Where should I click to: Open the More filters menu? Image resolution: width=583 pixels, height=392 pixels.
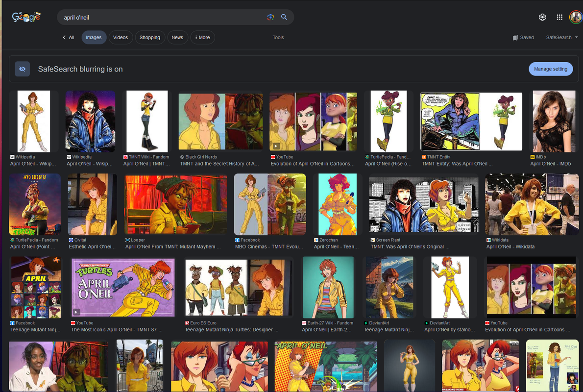point(203,38)
